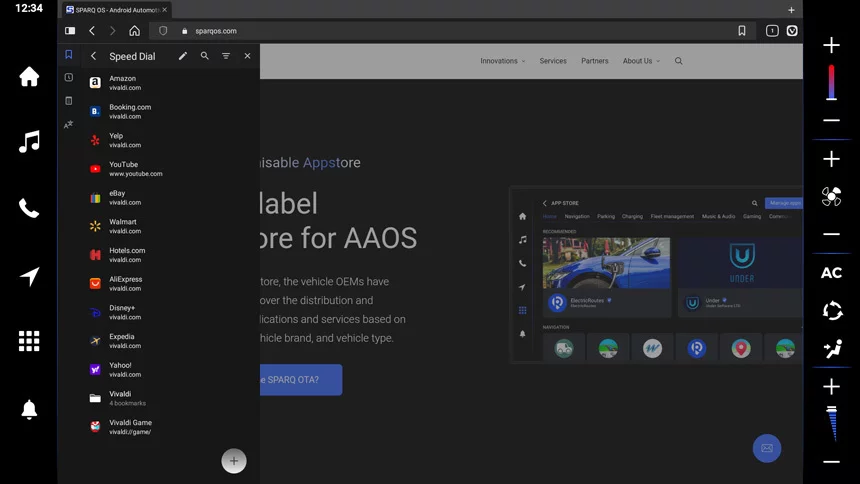Screen dimensions: 860x484
Task: Click the App Store preview image
Action: (x=656, y=275)
